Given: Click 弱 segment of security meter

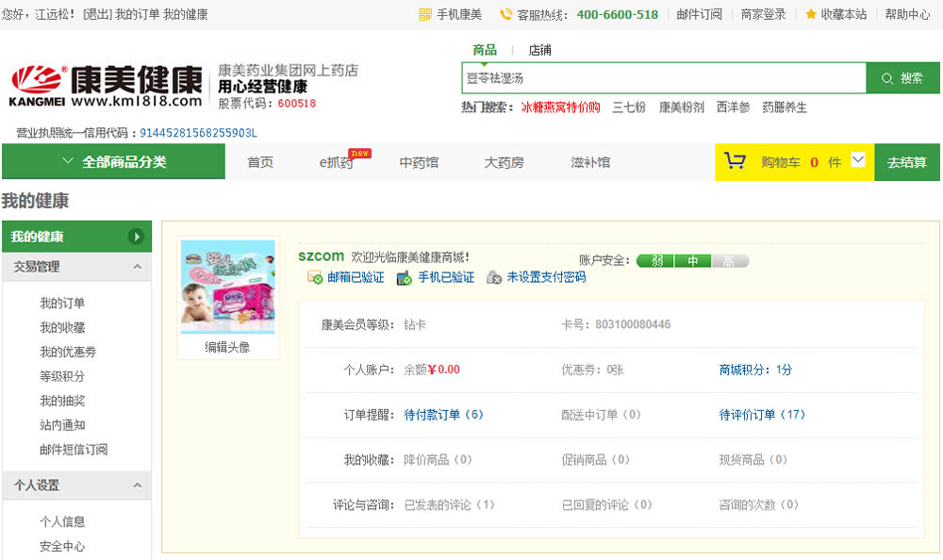Looking at the screenshot, I should (x=655, y=261).
